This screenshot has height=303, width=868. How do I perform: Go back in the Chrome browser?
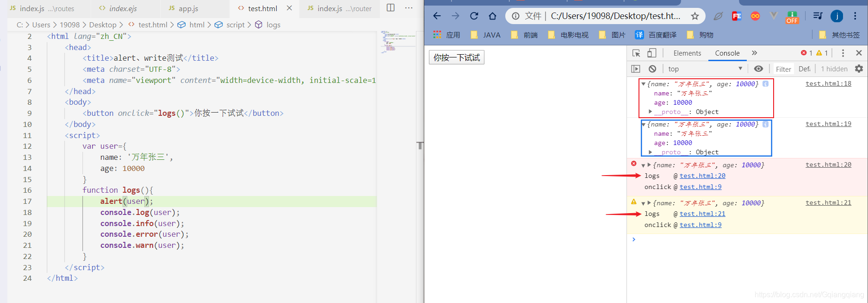437,16
